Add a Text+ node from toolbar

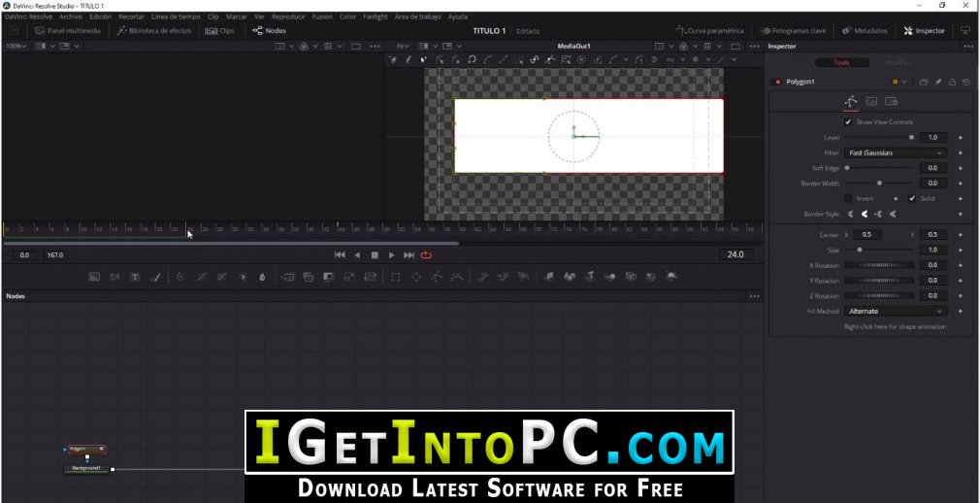[x=134, y=277]
